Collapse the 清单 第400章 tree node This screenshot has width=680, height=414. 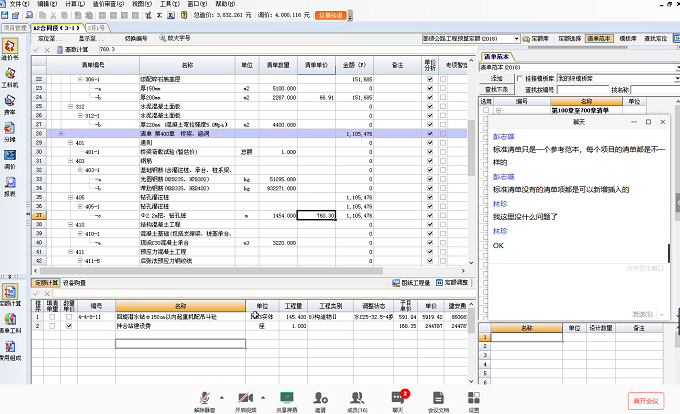point(62,132)
